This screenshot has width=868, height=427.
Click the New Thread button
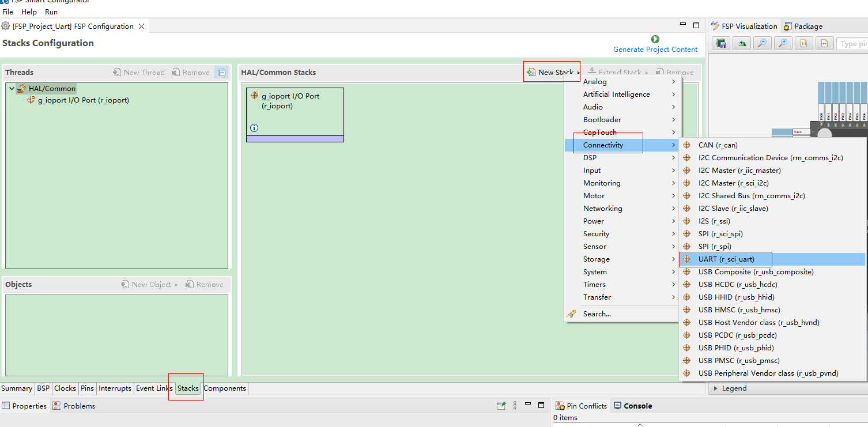pos(139,73)
